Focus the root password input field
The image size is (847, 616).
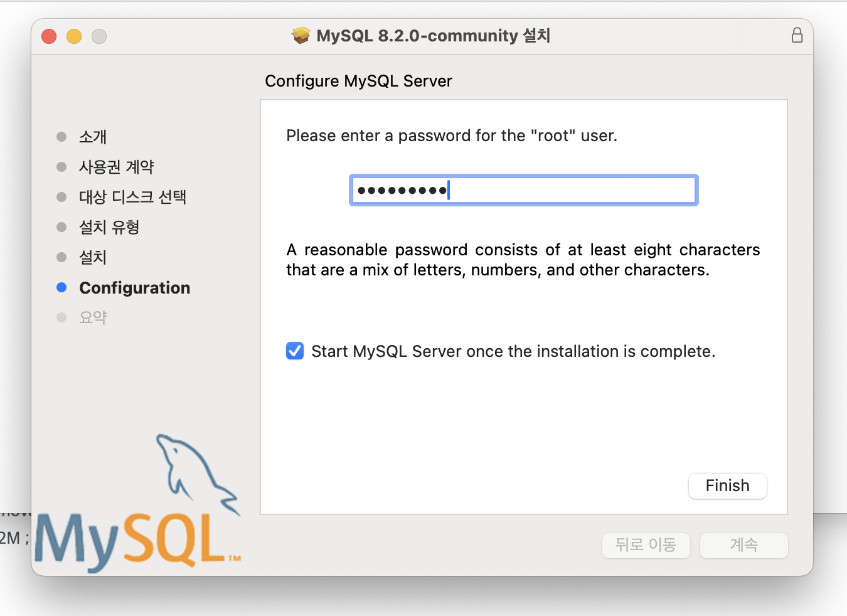(523, 190)
